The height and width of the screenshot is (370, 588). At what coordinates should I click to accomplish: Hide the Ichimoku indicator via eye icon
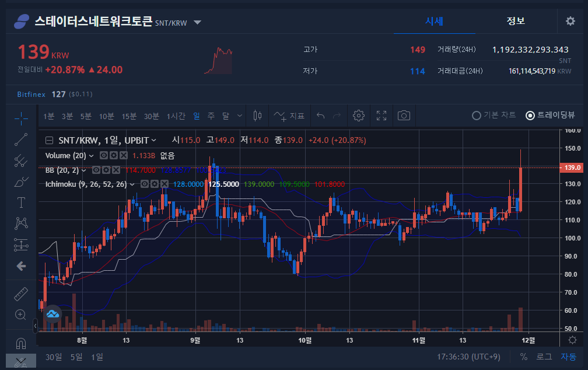(145, 184)
